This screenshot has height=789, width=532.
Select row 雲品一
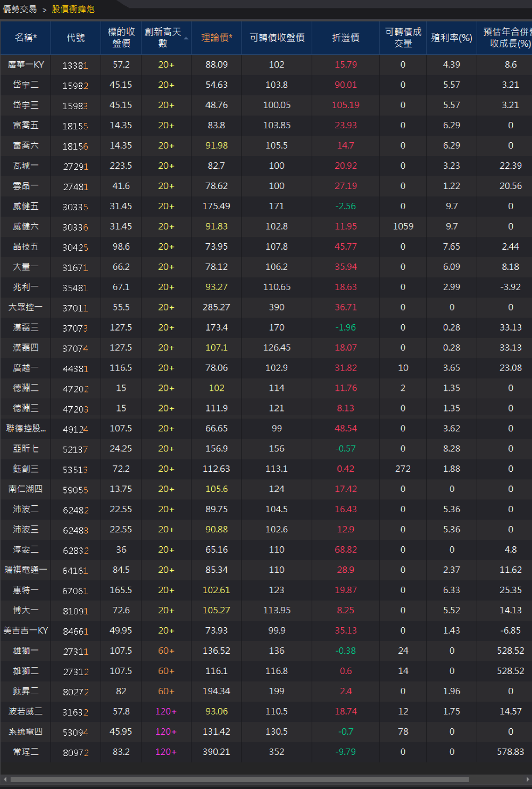pos(266,186)
